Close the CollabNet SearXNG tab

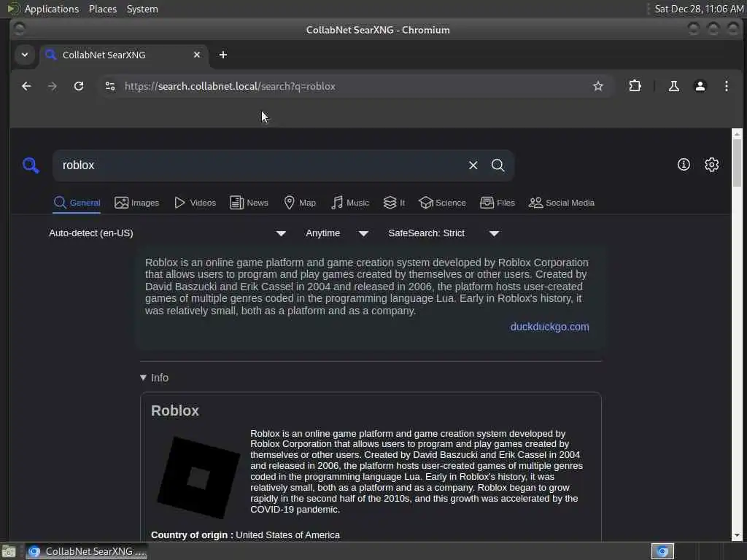tap(197, 55)
